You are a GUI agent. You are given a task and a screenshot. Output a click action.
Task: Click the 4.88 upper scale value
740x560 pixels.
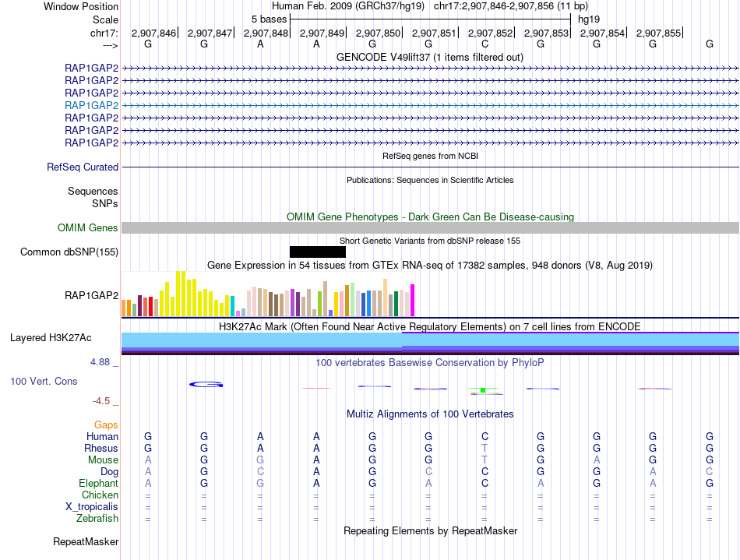click(x=100, y=362)
